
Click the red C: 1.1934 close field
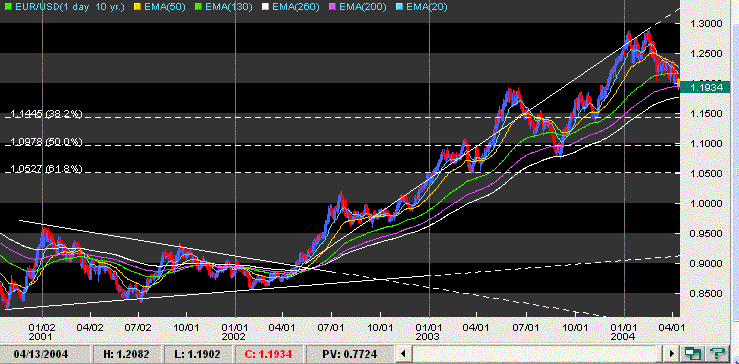click(269, 354)
